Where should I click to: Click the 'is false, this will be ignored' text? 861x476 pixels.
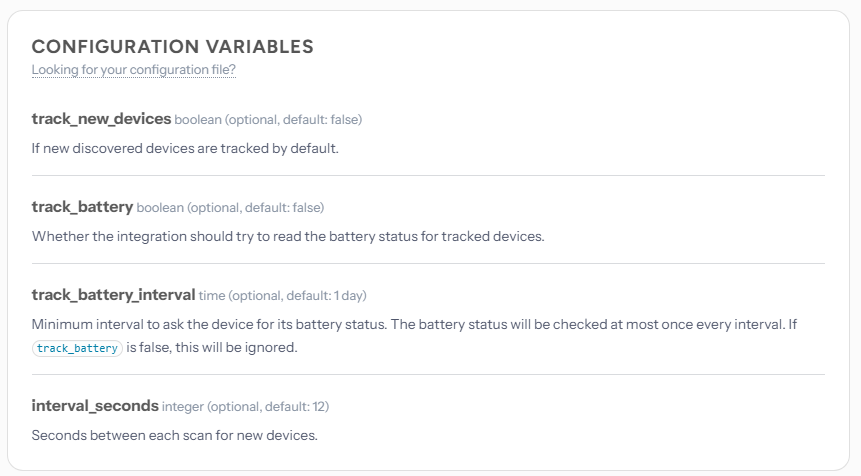coord(211,348)
